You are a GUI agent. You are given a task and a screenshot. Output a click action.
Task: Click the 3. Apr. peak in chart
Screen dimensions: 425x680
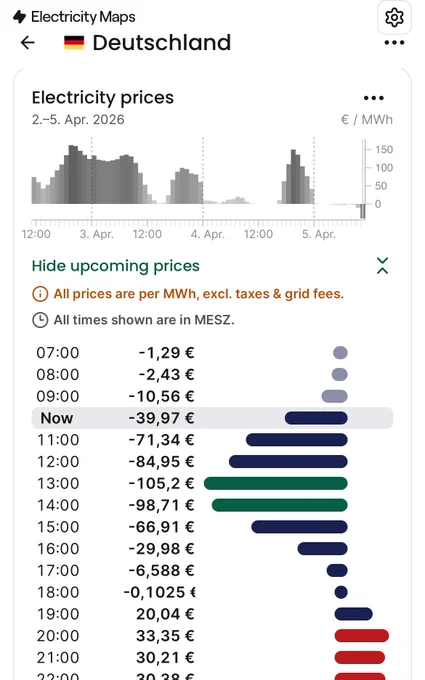coord(73,174)
